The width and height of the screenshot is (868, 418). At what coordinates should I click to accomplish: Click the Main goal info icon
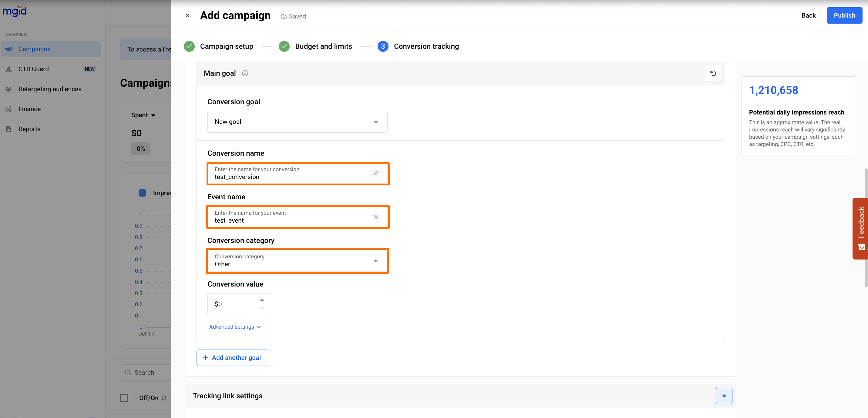point(245,73)
